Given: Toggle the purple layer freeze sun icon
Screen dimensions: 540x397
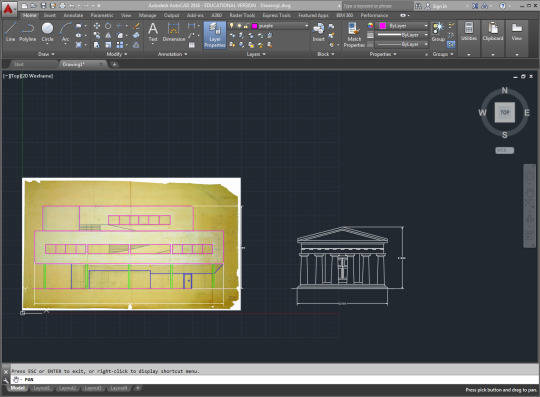Looking at the screenshot, I should [239, 26].
